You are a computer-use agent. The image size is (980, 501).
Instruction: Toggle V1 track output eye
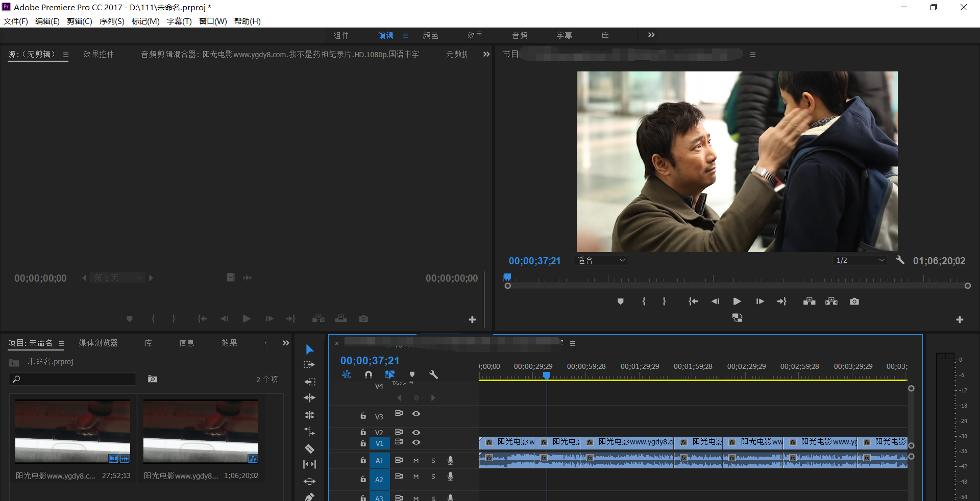(x=416, y=442)
